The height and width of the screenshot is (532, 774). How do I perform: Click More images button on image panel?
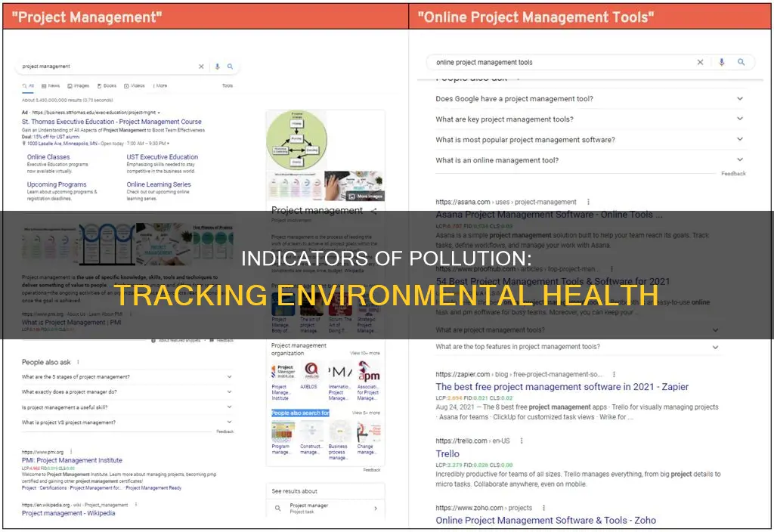(365, 196)
